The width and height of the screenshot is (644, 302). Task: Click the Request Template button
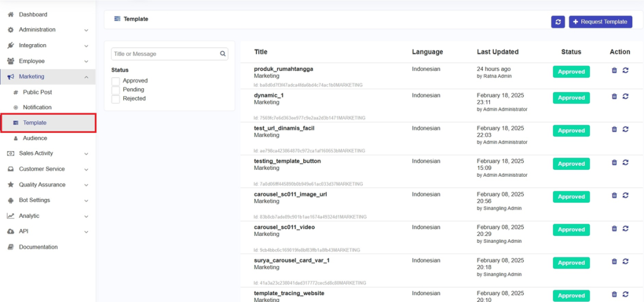(600, 21)
